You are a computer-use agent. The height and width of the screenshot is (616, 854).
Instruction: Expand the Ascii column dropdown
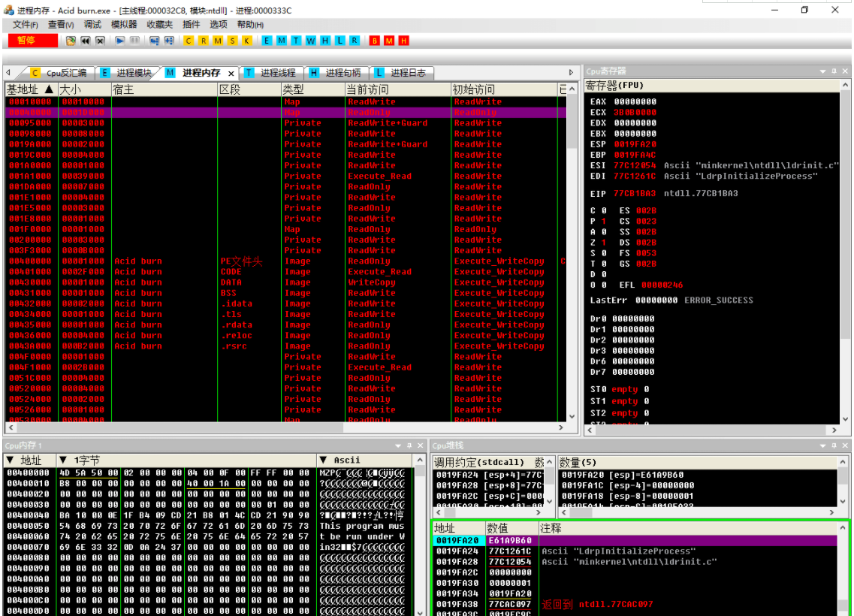[324, 460]
